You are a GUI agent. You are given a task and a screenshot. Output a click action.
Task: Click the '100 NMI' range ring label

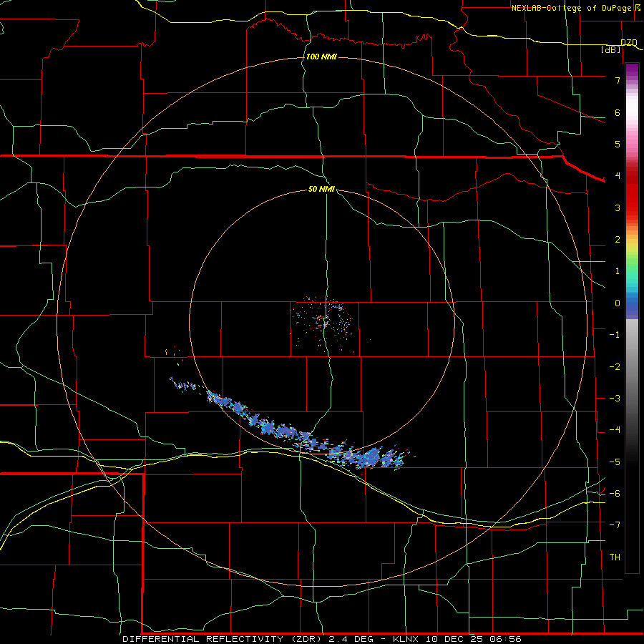tap(321, 57)
